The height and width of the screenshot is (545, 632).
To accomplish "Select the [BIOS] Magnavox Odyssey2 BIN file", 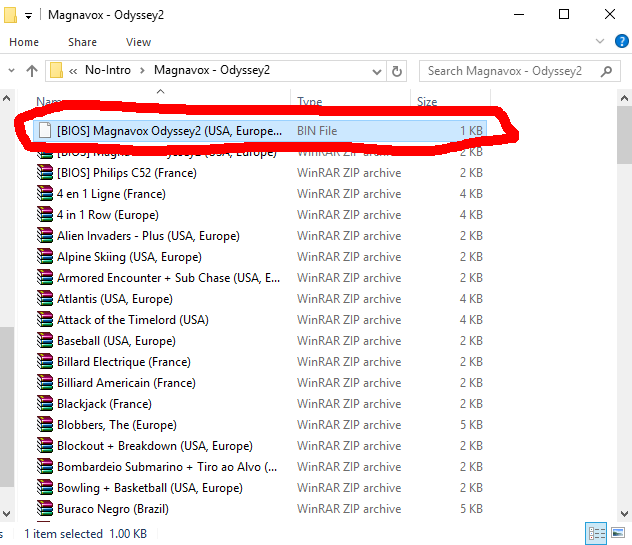I will 260,131.
